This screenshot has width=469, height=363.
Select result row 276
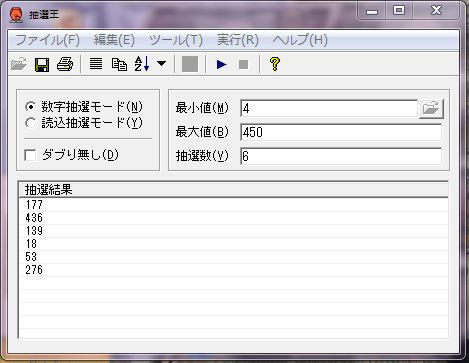tap(234, 270)
